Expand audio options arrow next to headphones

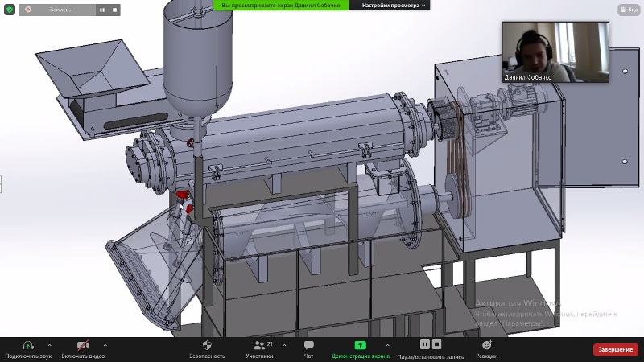(x=50, y=344)
